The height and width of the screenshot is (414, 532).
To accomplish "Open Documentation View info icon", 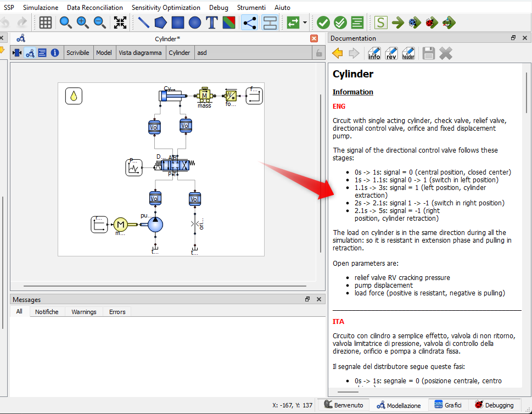I will (x=54, y=53).
